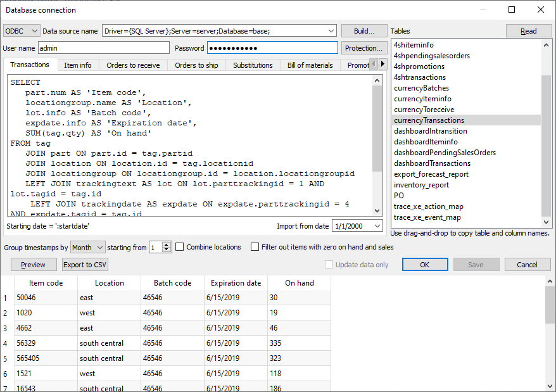Export results using Export to CSV
Screen dimensions: 556x392
pos(85,265)
